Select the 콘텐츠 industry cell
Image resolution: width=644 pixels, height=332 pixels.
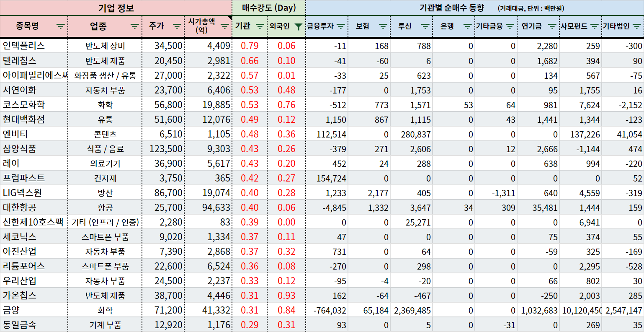click(x=105, y=134)
